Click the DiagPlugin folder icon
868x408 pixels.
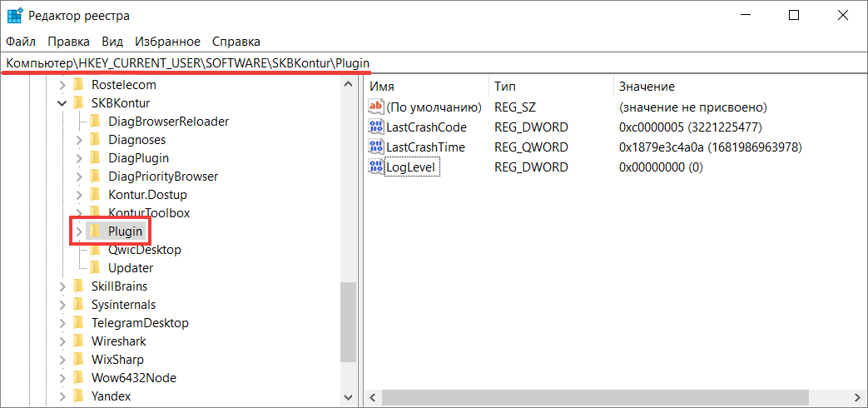click(95, 157)
